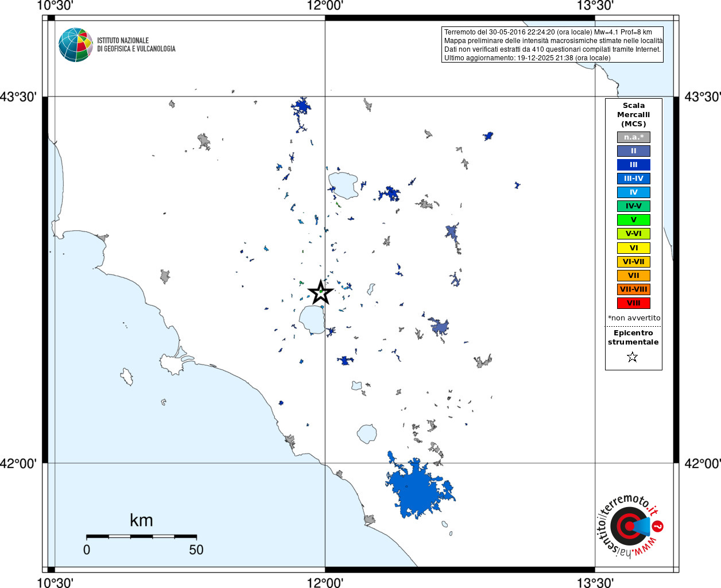The height and width of the screenshot is (588, 721).
Task: Click the km scale bar
Action: [141, 536]
